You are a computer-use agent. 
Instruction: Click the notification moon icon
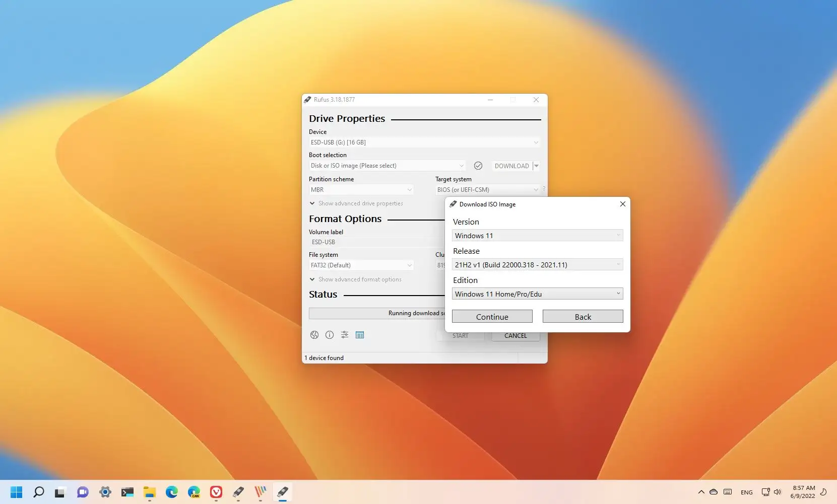[x=824, y=492]
